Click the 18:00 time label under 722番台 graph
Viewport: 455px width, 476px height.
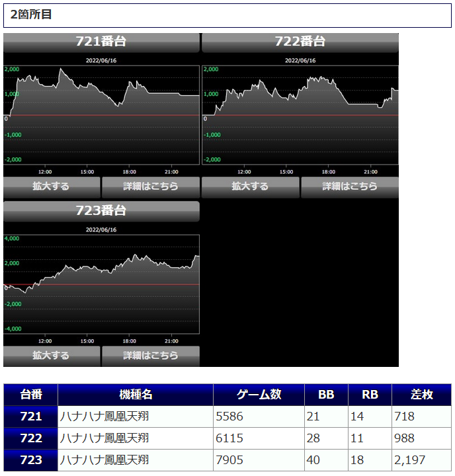coord(328,172)
